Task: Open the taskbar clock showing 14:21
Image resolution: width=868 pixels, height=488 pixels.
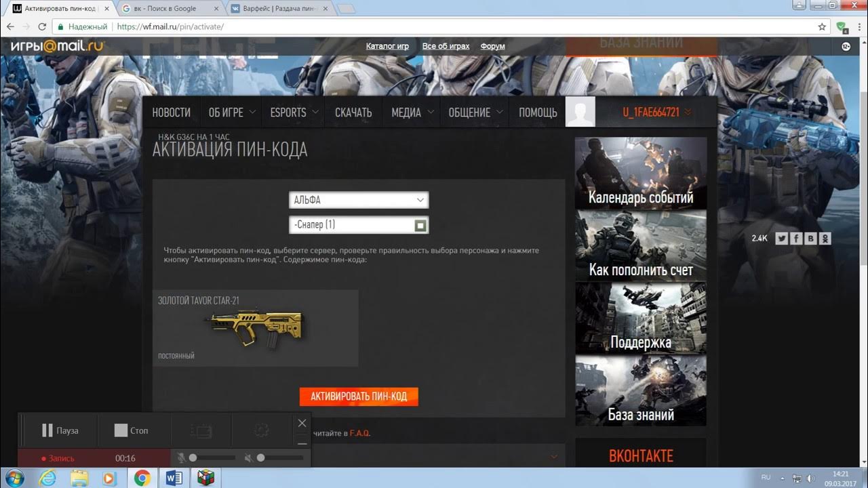Action: tap(840, 478)
